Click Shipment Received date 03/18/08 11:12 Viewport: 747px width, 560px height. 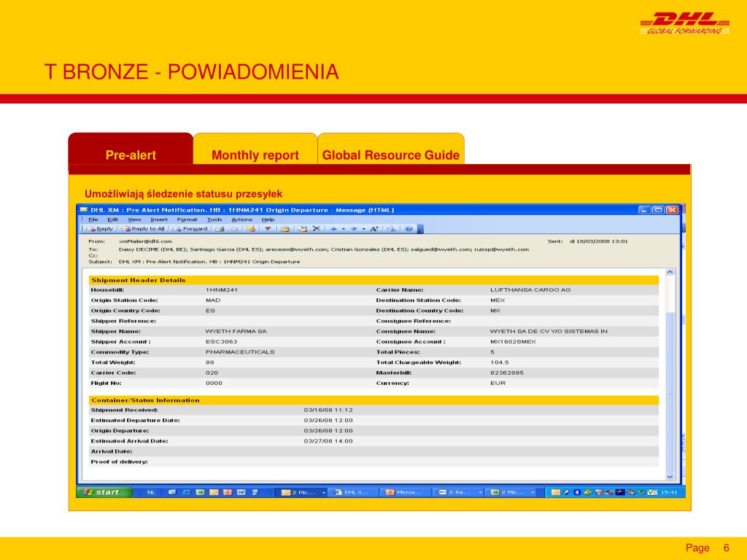click(x=328, y=410)
